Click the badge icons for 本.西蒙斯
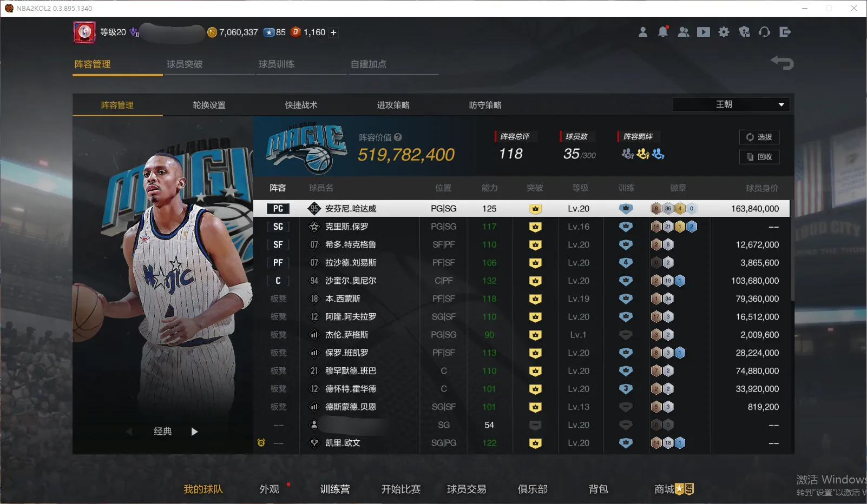The width and height of the screenshot is (867, 504). point(662,299)
